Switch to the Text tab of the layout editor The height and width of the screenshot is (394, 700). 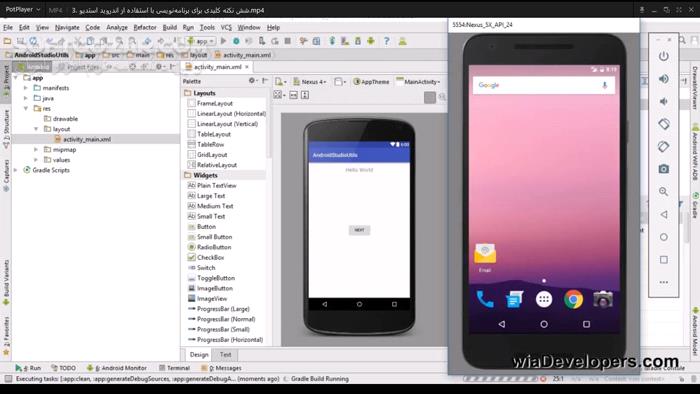225,355
